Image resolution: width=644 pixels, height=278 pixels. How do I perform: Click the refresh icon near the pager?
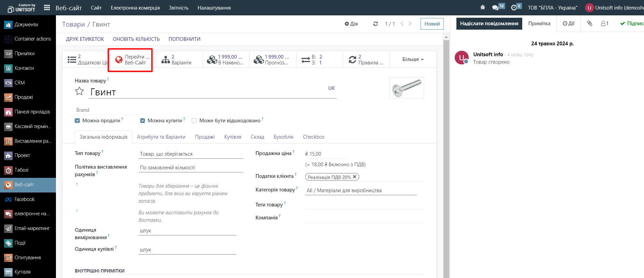[376, 24]
